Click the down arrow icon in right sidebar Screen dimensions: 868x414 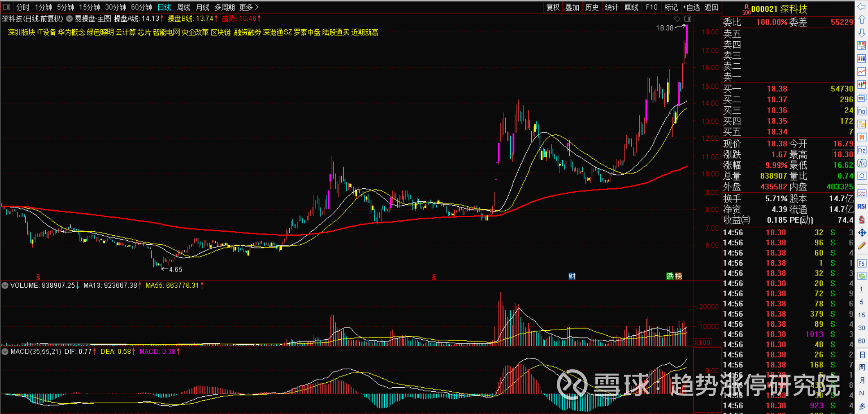(862, 33)
